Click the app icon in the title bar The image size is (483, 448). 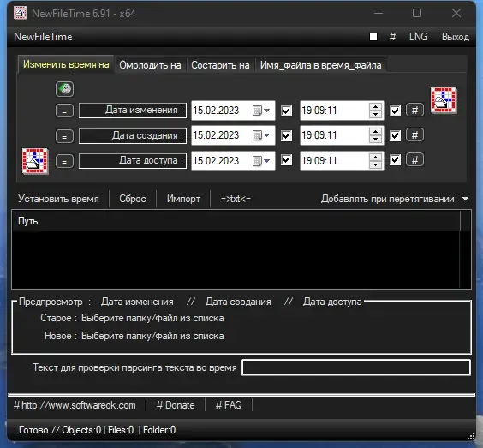(x=21, y=13)
